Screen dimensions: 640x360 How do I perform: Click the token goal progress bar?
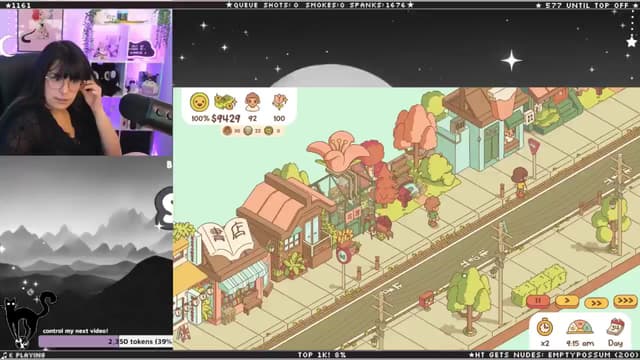106,341
